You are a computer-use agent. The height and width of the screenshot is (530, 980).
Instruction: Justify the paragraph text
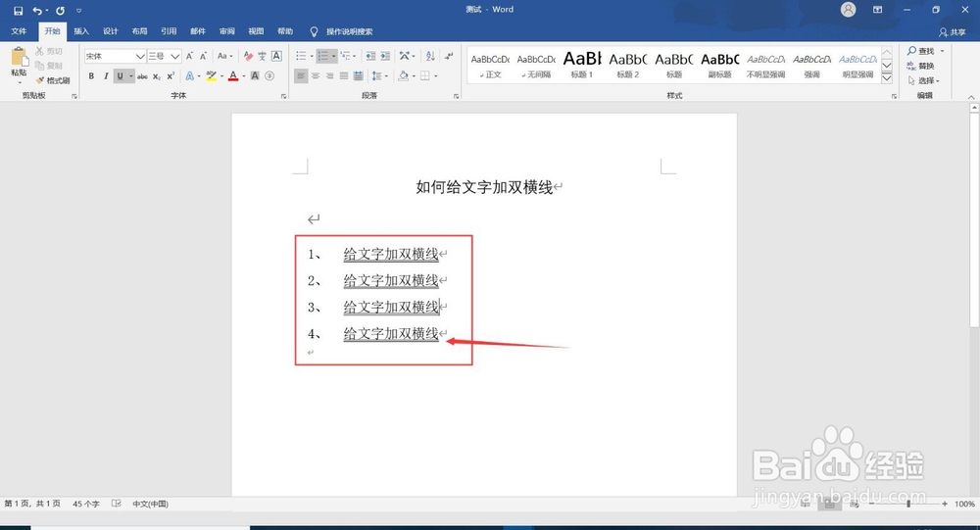tap(344, 76)
